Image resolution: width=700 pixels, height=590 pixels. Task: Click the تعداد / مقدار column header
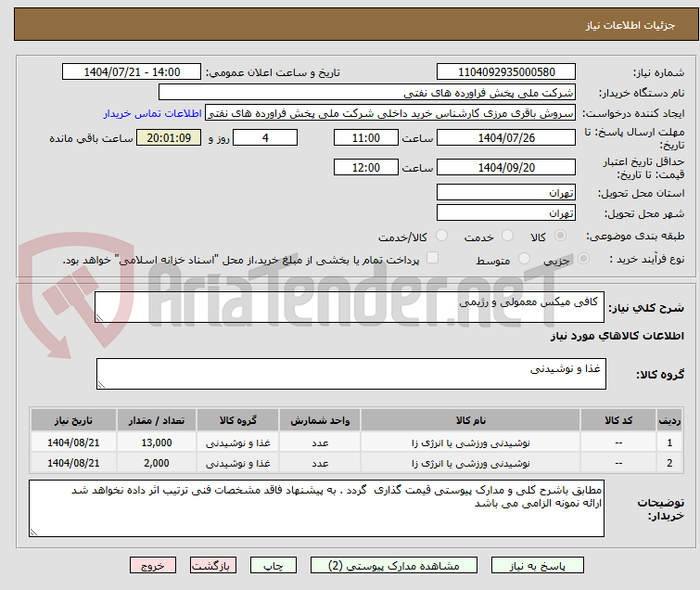(x=157, y=420)
